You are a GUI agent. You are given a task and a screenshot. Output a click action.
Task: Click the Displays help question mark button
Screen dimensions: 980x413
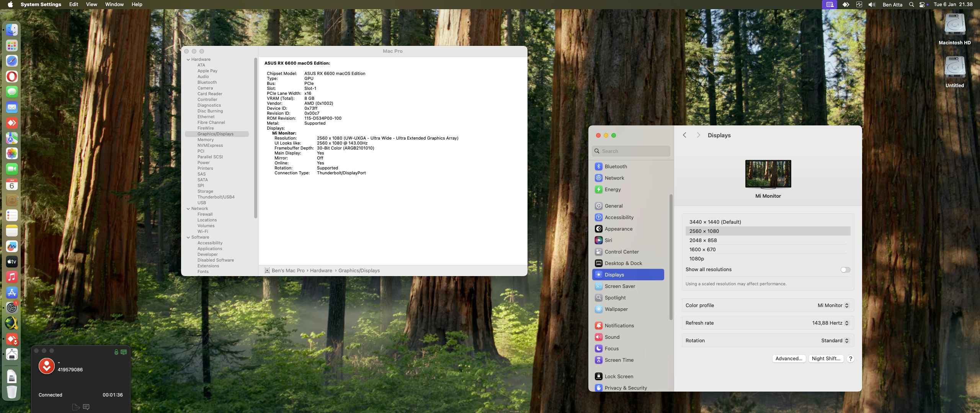click(850, 359)
